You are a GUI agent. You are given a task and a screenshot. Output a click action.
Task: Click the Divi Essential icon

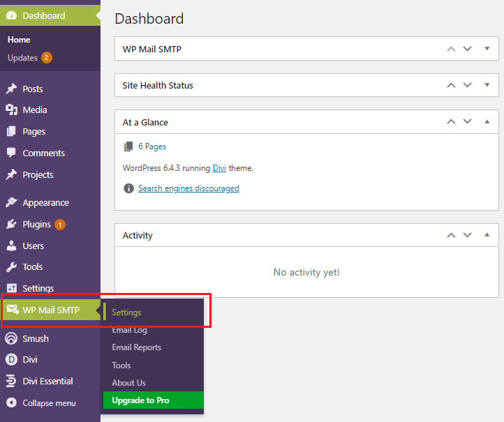11,381
